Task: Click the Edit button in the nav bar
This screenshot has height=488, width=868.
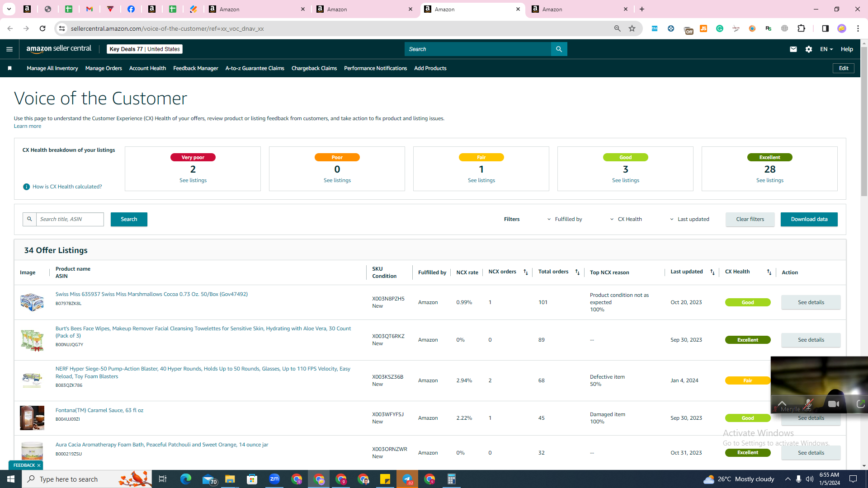Action: 844,68
